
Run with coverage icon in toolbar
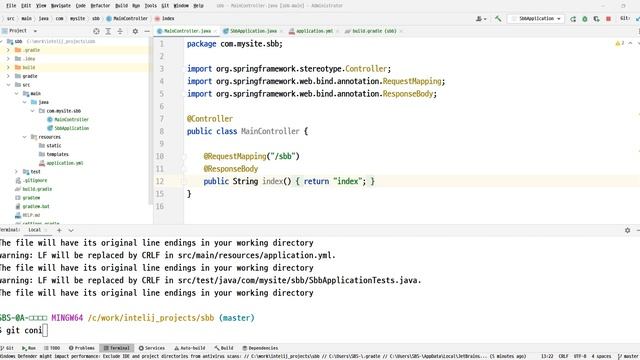click(x=596, y=19)
